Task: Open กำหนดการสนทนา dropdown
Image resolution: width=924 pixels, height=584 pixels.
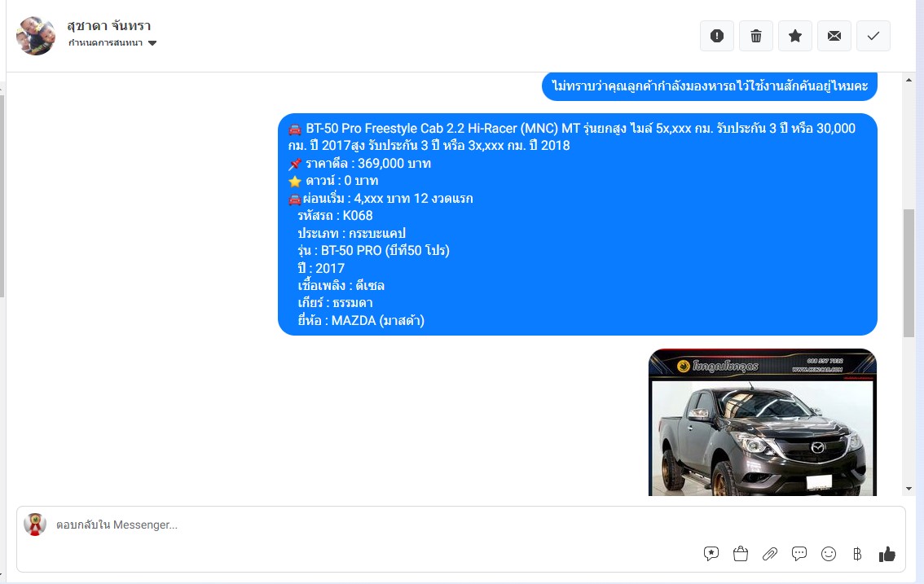Action: 112,43
